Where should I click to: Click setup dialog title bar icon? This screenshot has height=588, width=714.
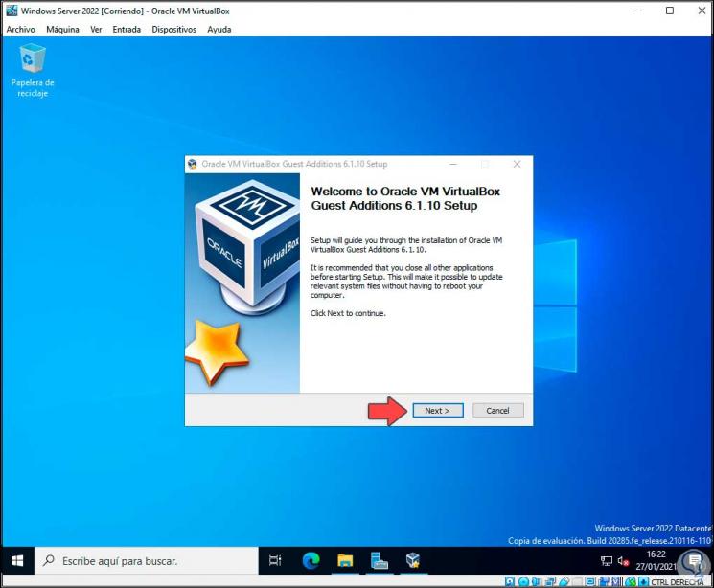[x=193, y=164]
